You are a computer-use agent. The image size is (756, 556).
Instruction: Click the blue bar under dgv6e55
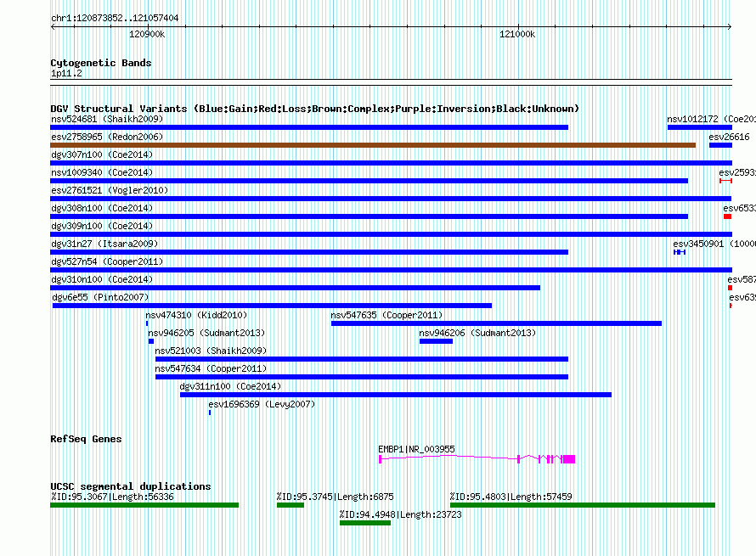coord(272,306)
